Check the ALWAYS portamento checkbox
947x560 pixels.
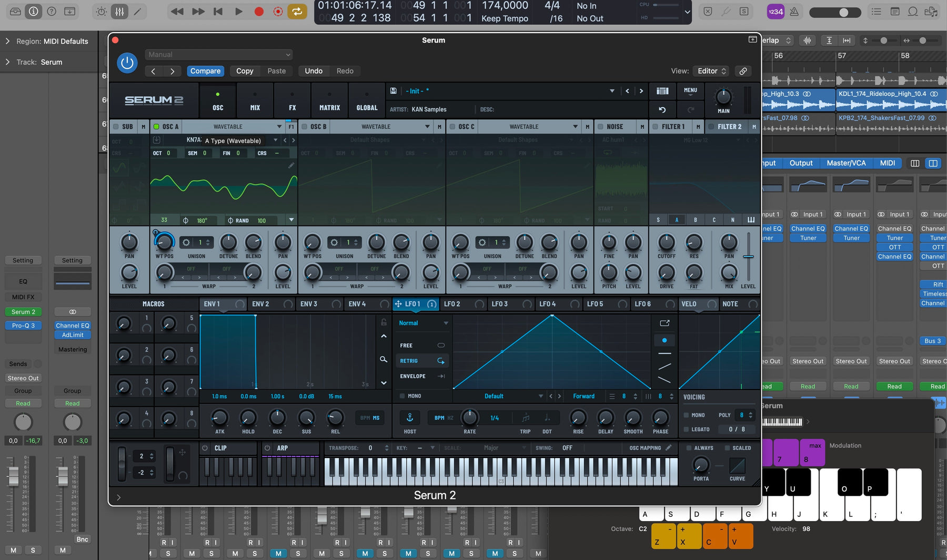[689, 448]
